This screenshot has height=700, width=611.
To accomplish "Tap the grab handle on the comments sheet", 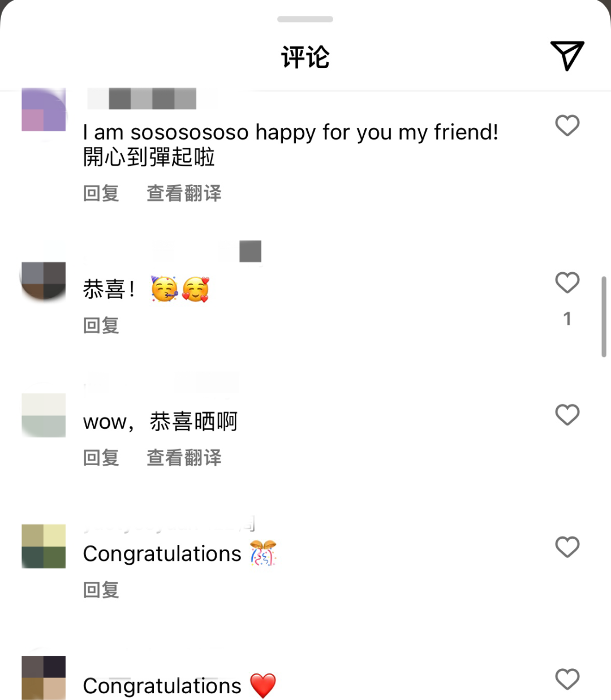I will coord(305,19).
